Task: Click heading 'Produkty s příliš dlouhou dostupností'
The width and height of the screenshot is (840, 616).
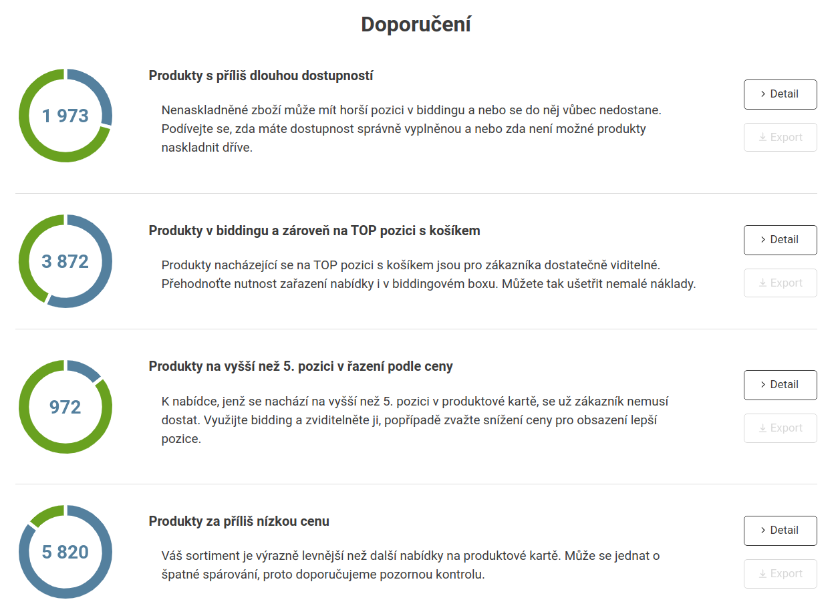Action: click(x=261, y=75)
